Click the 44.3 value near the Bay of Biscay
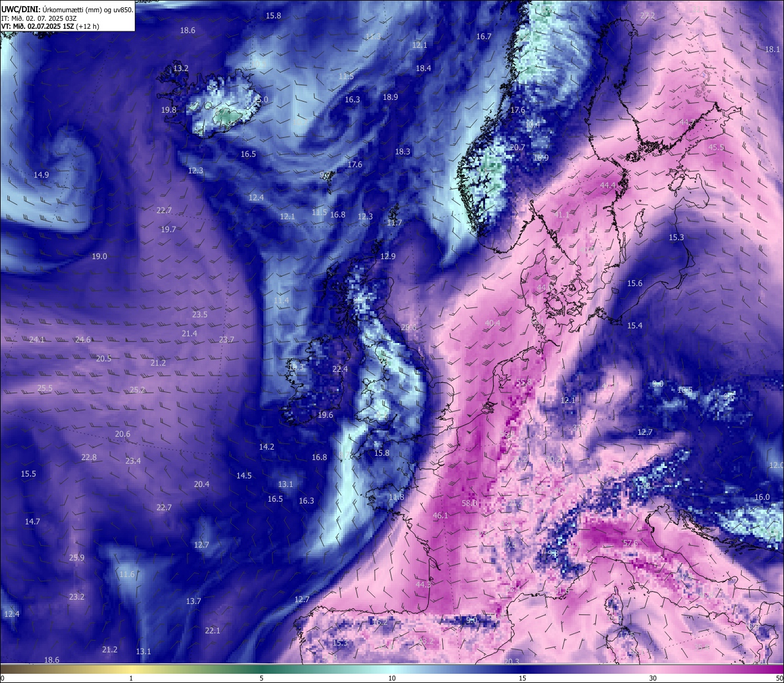The width and height of the screenshot is (784, 683). coord(423,585)
